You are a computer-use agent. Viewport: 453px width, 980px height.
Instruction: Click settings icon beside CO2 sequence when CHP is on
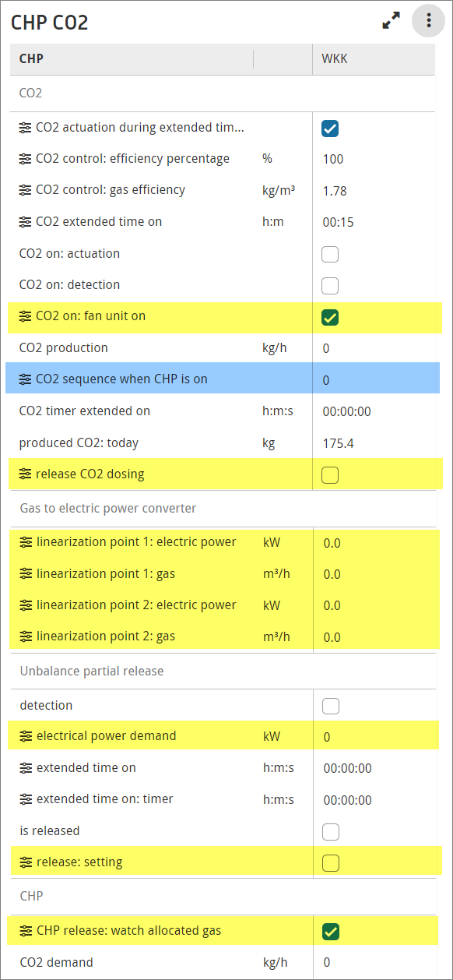tap(26, 380)
